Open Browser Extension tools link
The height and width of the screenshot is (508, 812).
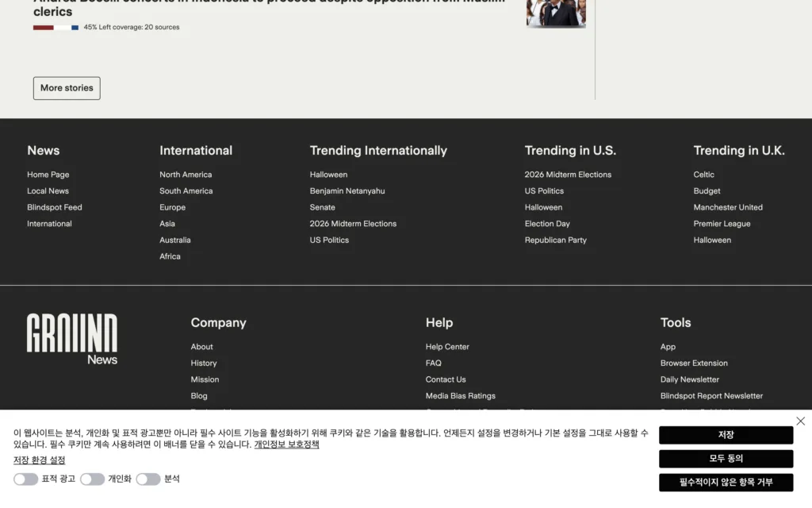694,363
